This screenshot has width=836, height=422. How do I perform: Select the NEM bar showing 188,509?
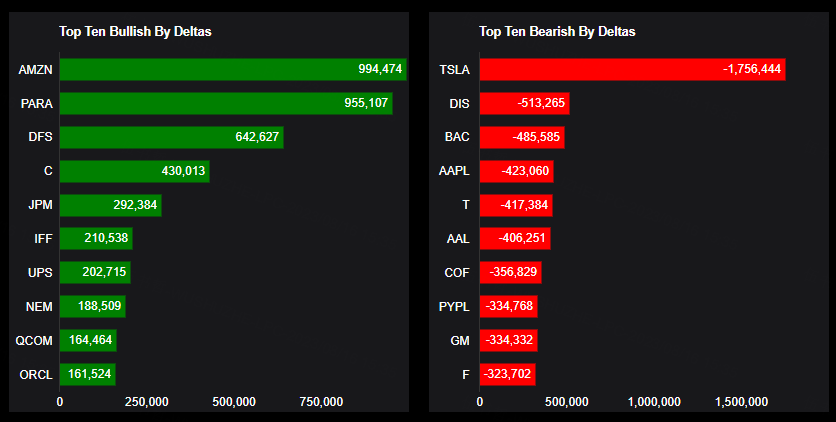coord(92,307)
